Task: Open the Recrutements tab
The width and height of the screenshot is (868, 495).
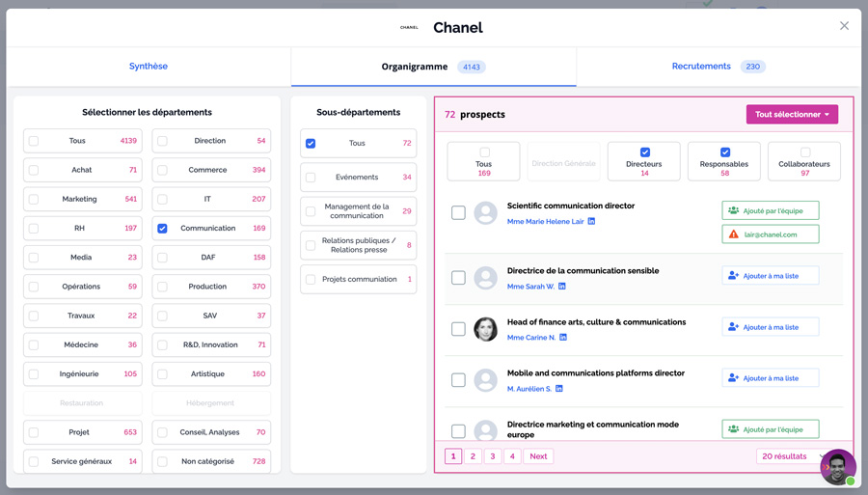Action: coord(719,67)
